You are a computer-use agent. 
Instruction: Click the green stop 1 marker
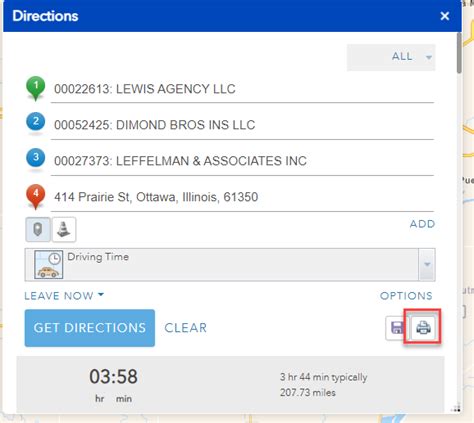click(36, 88)
